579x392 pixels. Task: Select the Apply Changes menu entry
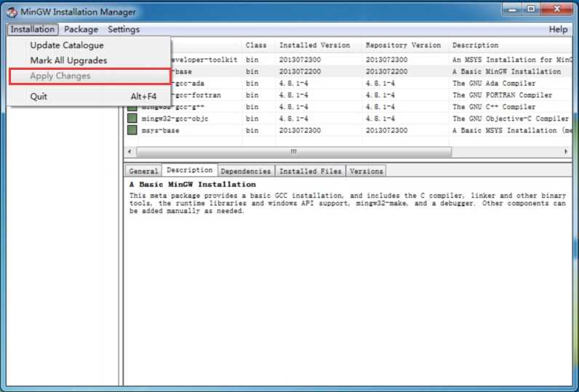pyautogui.click(x=89, y=76)
